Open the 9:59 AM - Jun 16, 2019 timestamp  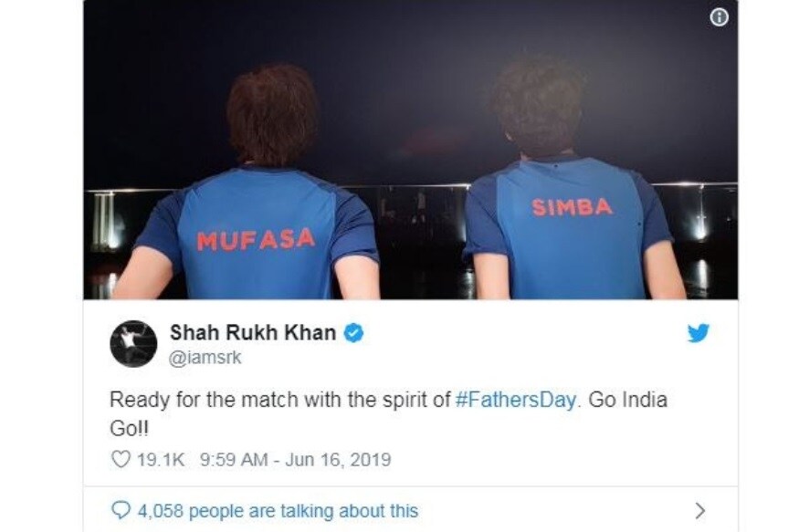point(296,459)
